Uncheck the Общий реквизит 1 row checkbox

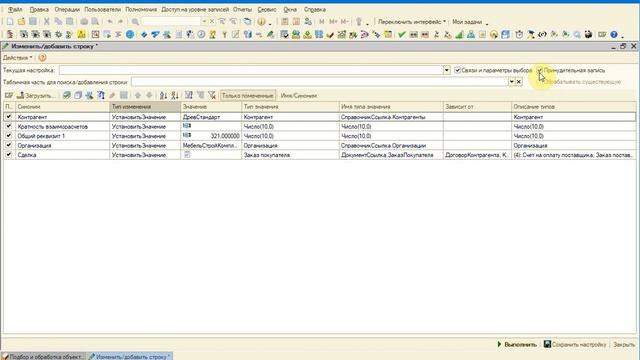tap(9, 136)
